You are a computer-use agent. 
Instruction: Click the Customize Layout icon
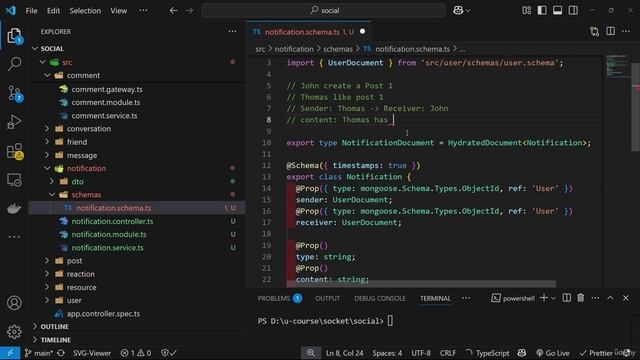click(x=527, y=11)
